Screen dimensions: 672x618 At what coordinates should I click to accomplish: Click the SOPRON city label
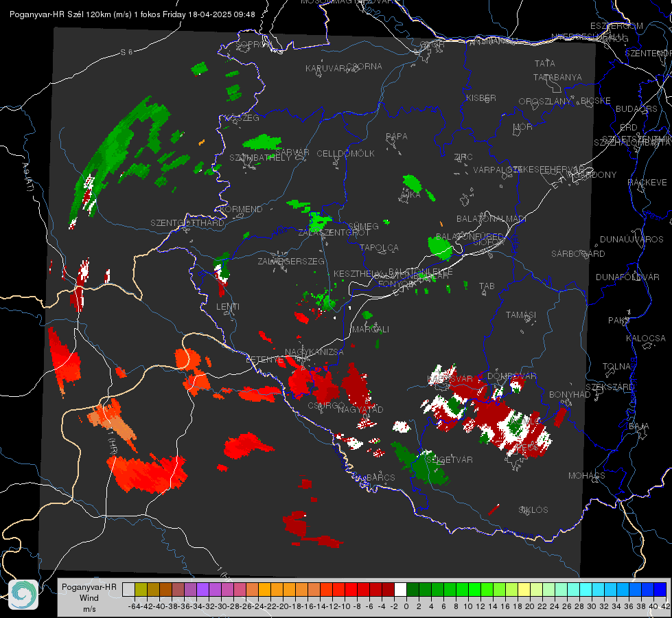[x=253, y=44]
